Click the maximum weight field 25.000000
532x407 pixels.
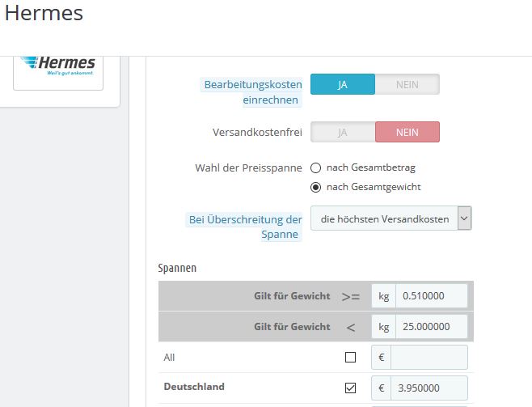tap(431, 327)
